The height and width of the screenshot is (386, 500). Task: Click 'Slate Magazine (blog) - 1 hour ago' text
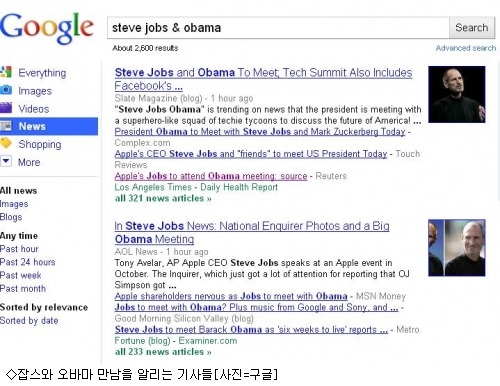pos(184,98)
